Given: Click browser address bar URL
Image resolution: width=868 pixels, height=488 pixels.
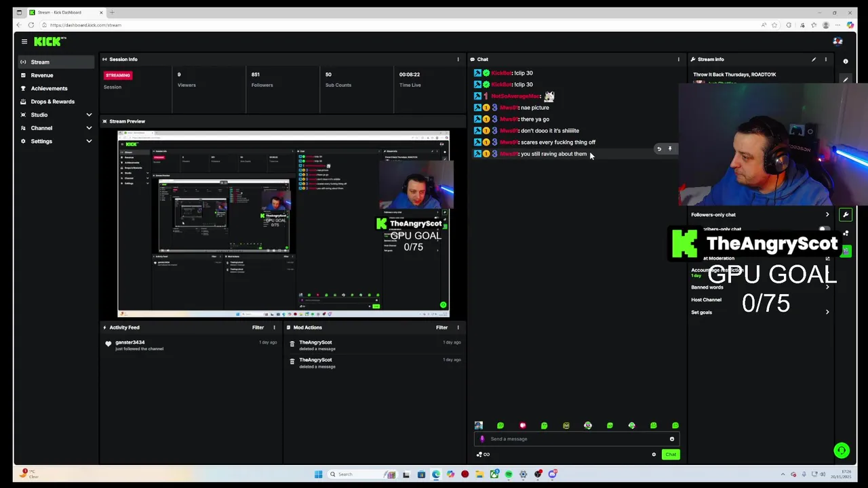Looking at the screenshot, I should [x=85, y=25].
